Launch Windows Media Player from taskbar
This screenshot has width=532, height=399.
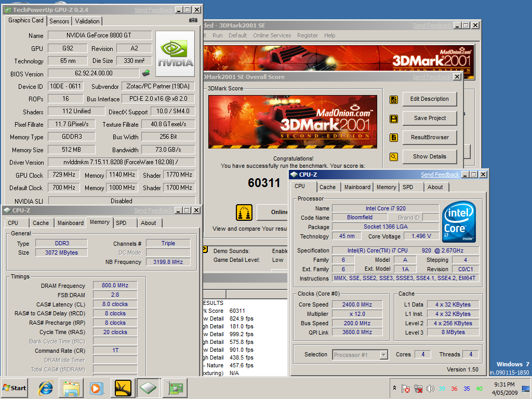(96, 388)
